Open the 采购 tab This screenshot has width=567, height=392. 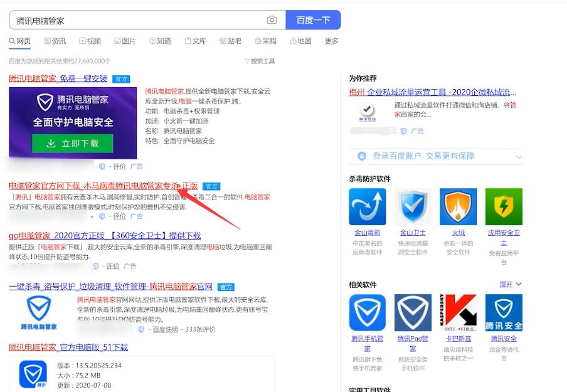265,41
